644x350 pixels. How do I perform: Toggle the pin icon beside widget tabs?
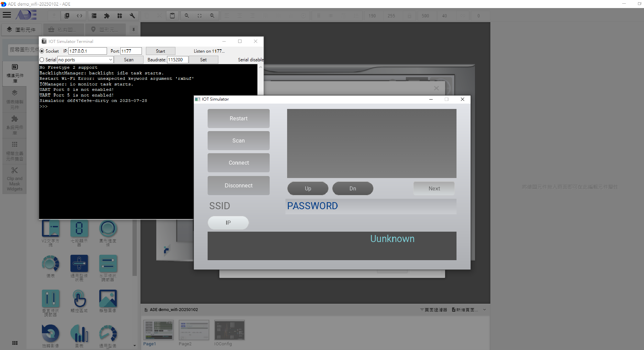point(133,30)
